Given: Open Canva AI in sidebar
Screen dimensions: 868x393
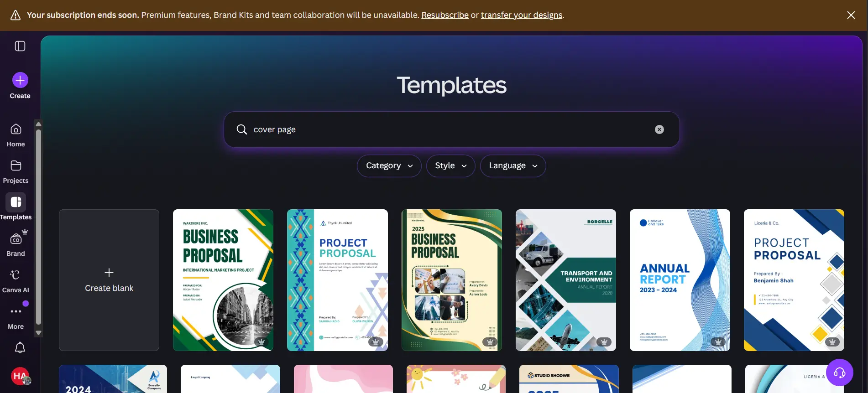Looking at the screenshot, I should tap(16, 281).
